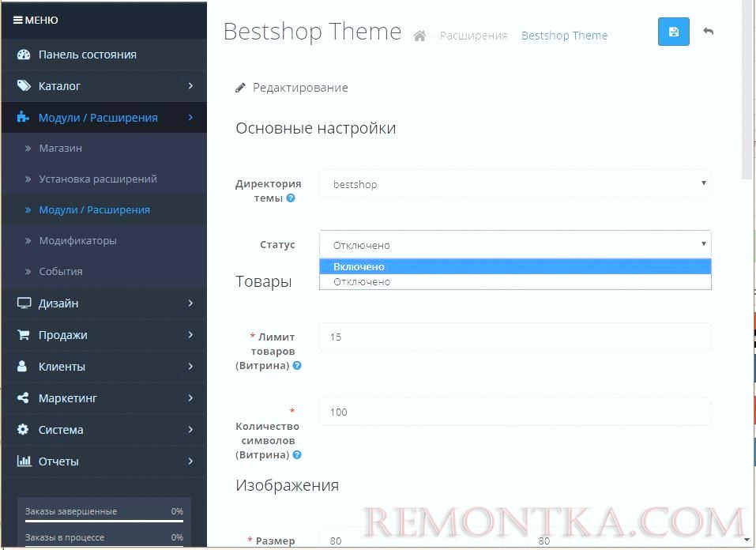Click the dashboard gauge icon

[x=24, y=55]
